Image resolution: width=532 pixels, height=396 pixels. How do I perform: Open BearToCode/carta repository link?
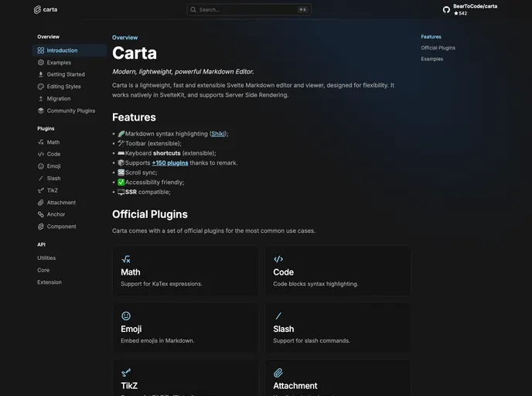(x=475, y=6)
